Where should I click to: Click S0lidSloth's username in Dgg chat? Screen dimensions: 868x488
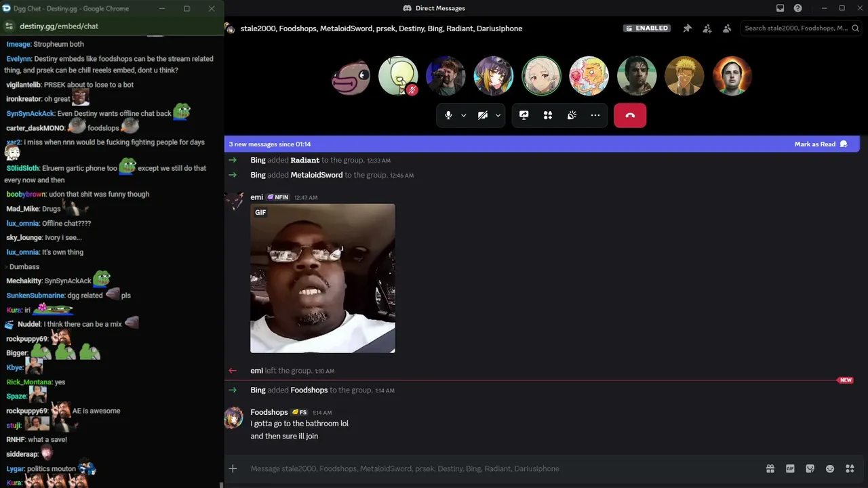23,168
